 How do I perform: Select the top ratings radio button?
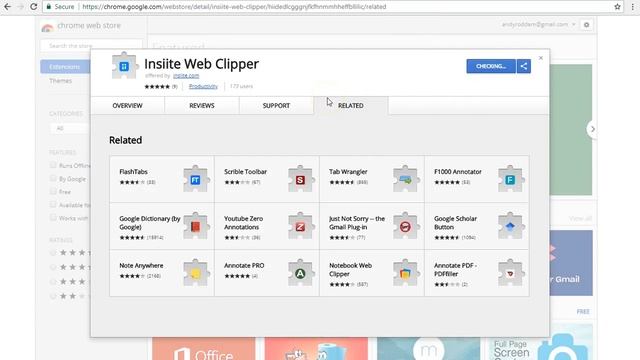53,253
